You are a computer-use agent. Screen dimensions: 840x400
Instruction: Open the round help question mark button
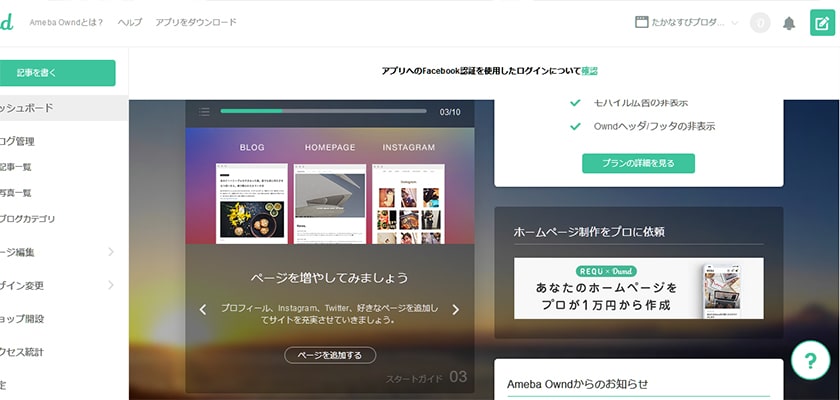811,360
